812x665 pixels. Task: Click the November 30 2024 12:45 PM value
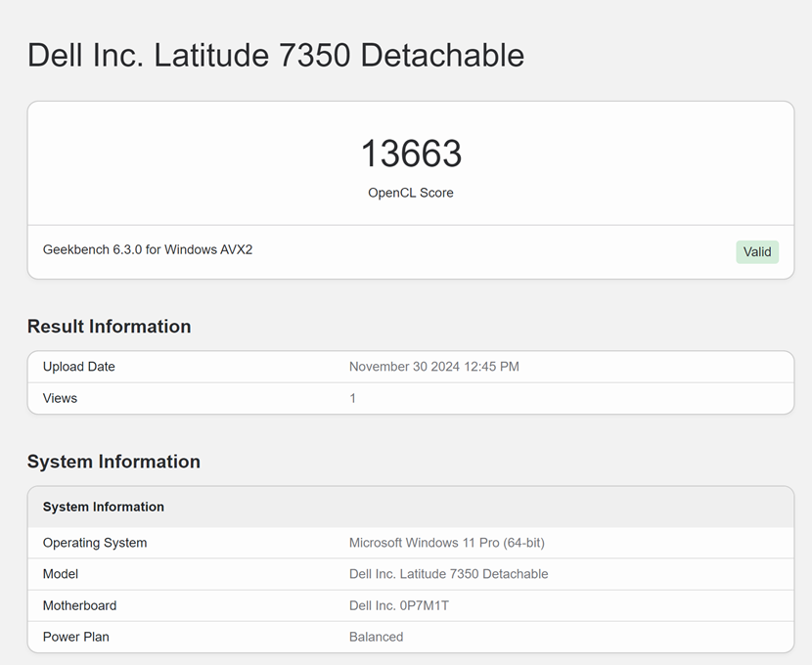(434, 367)
